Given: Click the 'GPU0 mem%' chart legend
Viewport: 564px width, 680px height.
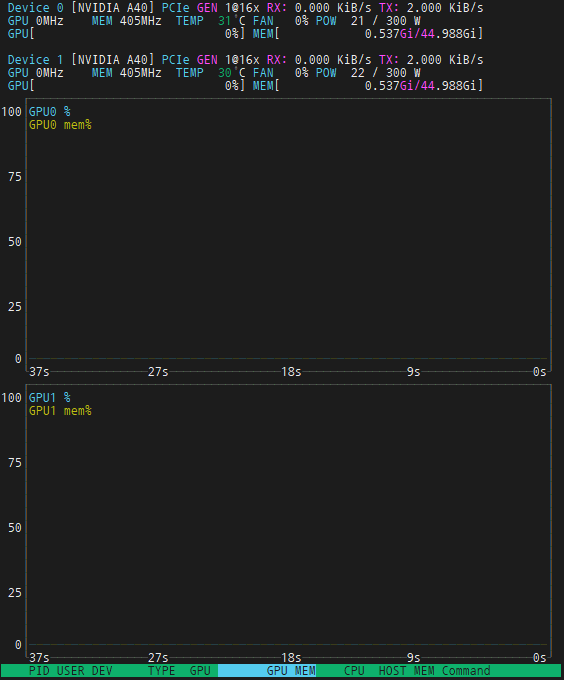Looking at the screenshot, I should click(x=60, y=125).
